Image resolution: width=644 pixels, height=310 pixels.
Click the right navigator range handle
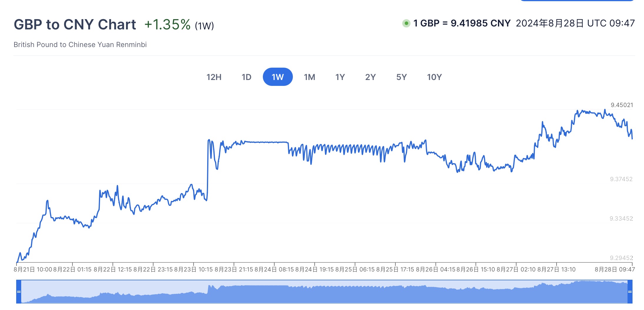[630, 292]
